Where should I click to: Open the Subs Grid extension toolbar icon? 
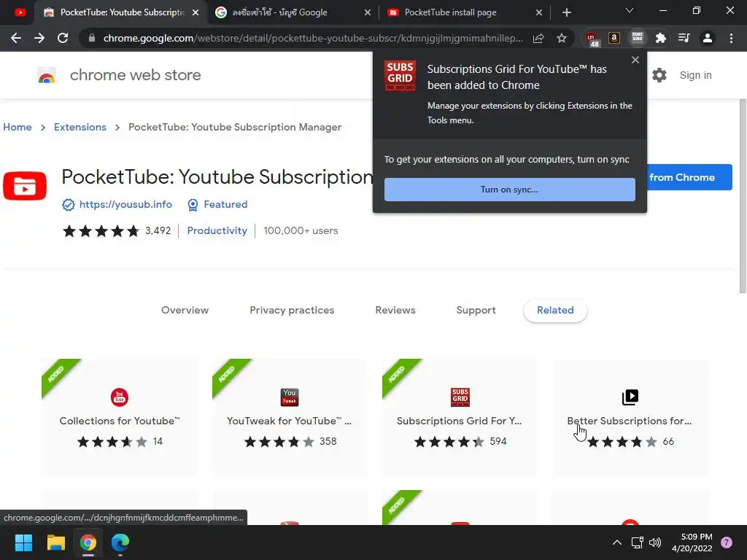638,38
